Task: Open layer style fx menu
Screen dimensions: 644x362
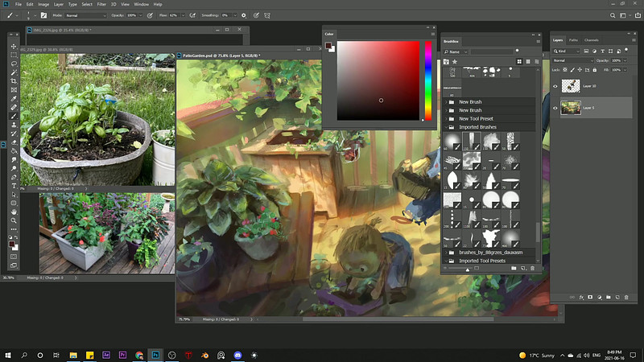Action: pyautogui.click(x=581, y=297)
